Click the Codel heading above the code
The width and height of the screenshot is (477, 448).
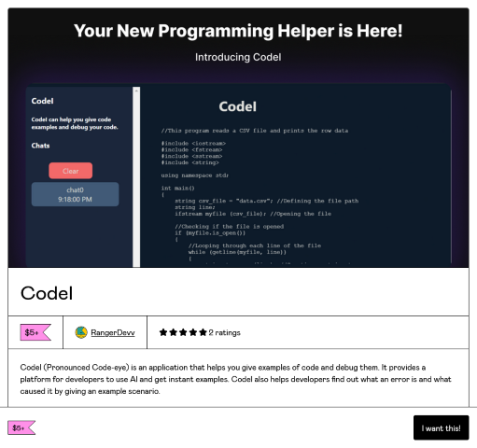pyautogui.click(x=238, y=106)
